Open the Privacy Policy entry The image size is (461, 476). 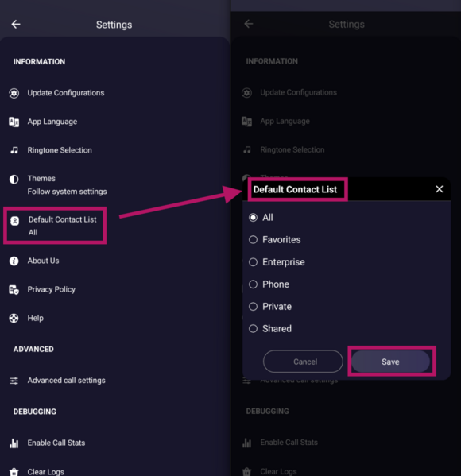click(x=52, y=289)
